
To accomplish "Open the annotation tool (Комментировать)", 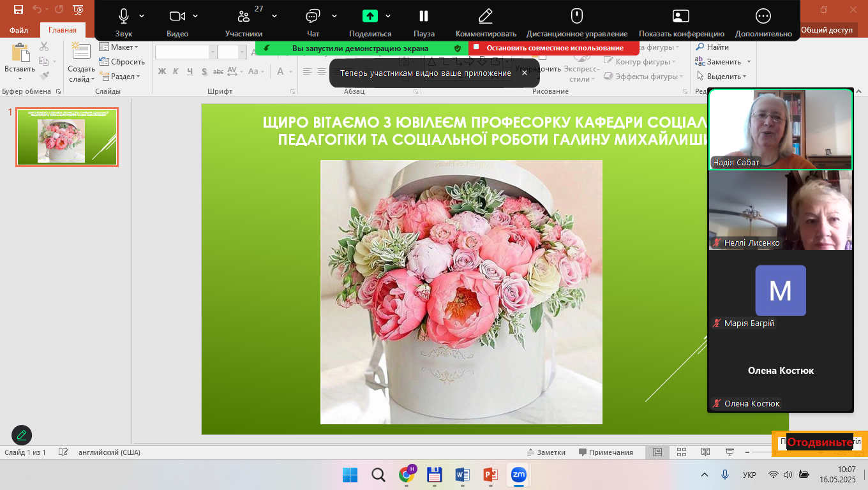I will pos(486,17).
